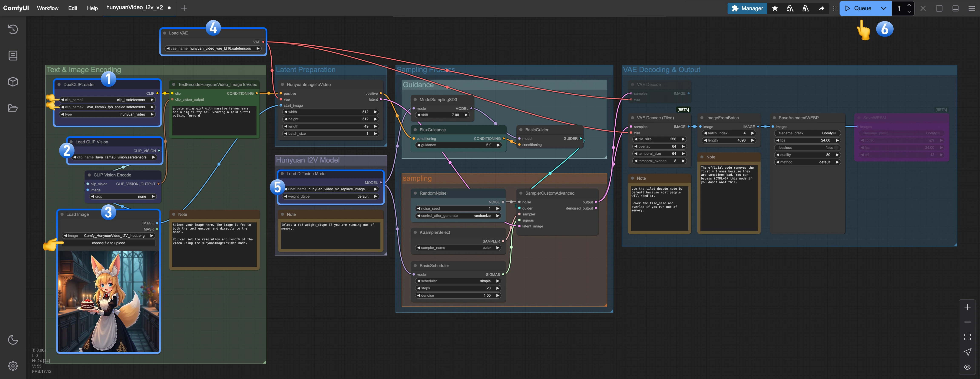The width and height of the screenshot is (980, 379).
Task: Browse workflows with the folder sidebar icon
Action: coord(13,108)
